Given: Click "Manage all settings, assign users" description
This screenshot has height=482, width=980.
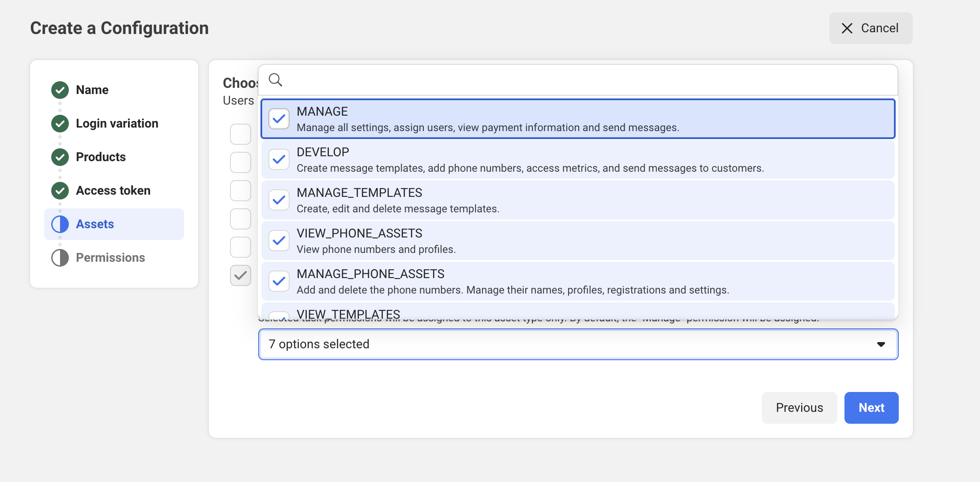Looking at the screenshot, I should tap(488, 128).
